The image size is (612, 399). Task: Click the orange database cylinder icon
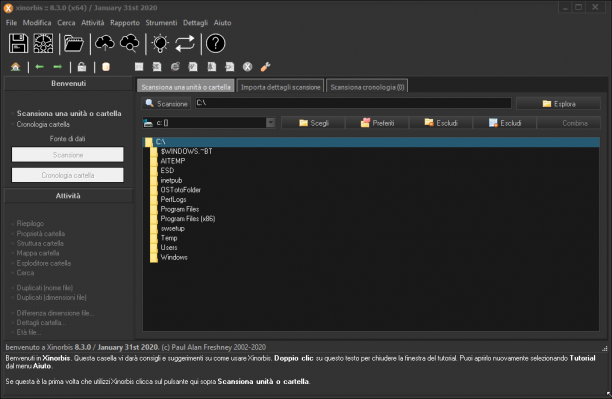pos(106,67)
